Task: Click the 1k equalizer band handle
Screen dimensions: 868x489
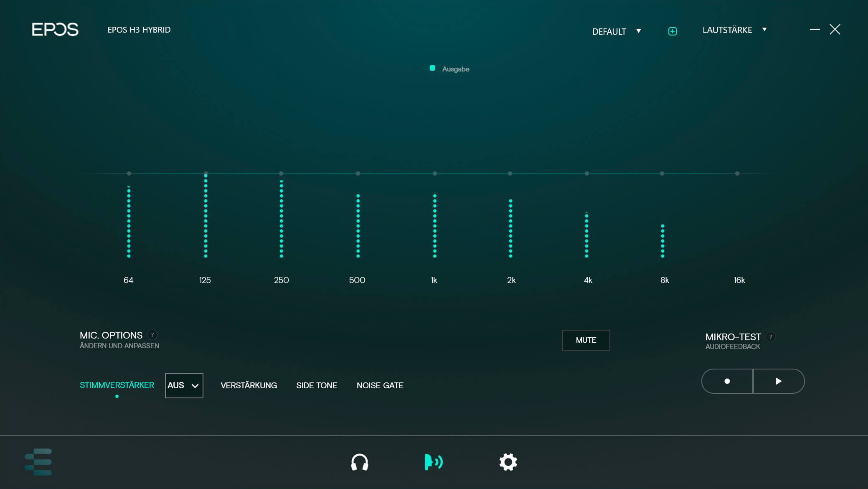Action: pos(435,173)
